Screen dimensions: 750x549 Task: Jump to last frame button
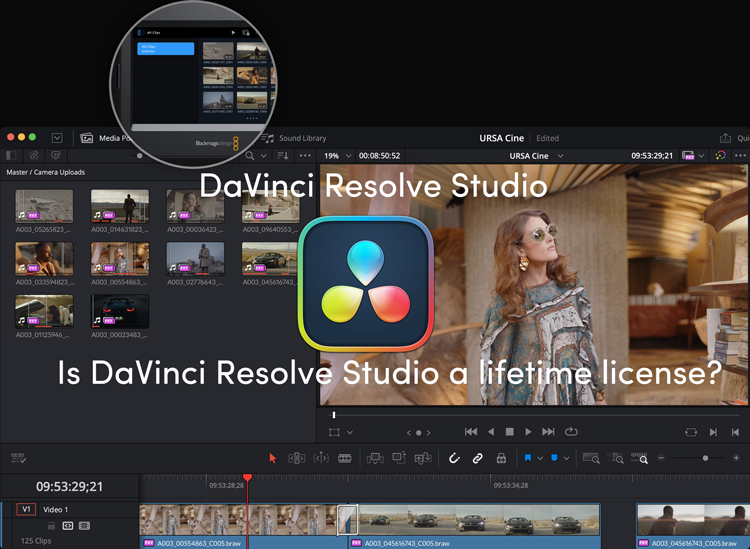coord(548,432)
